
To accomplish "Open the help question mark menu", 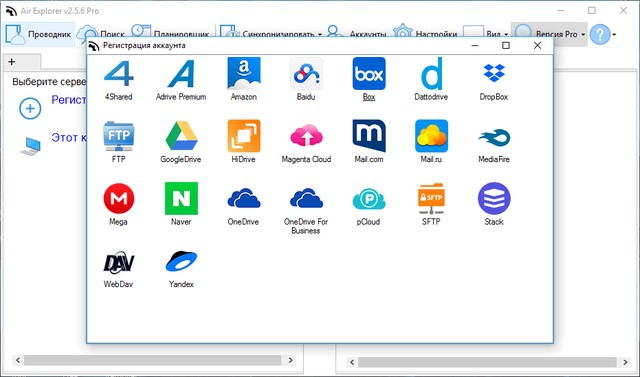I will [x=600, y=35].
